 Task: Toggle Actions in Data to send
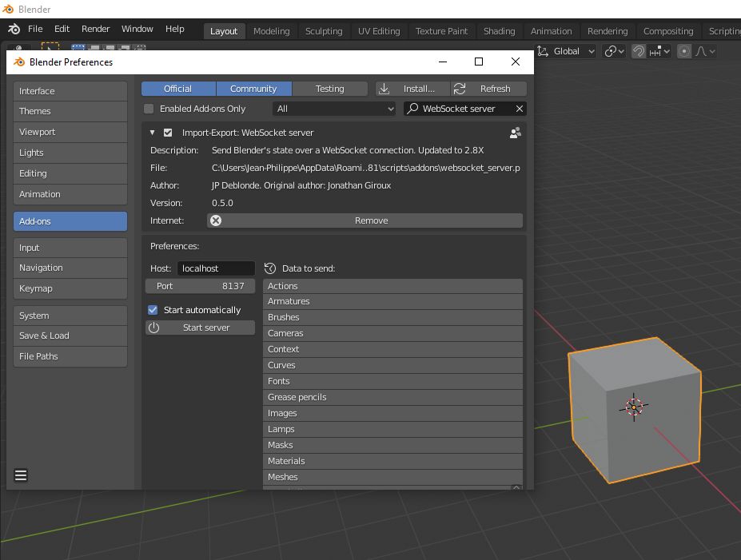point(392,286)
